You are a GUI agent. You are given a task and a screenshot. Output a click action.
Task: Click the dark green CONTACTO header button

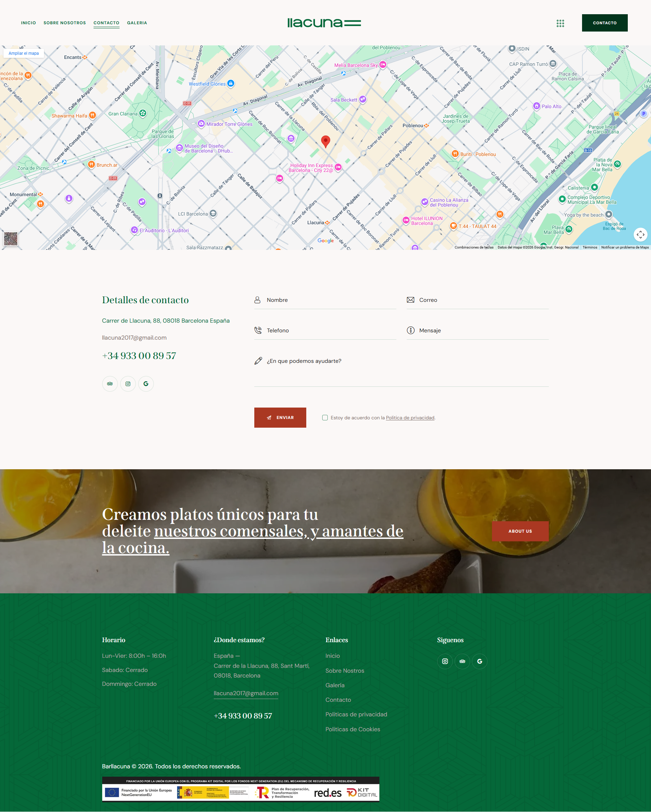click(x=605, y=23)
